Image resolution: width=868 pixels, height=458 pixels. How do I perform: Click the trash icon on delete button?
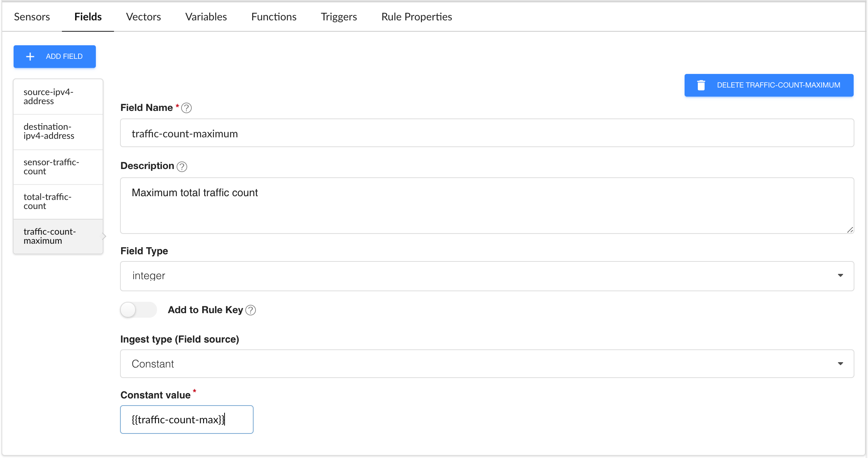[701, 85]
